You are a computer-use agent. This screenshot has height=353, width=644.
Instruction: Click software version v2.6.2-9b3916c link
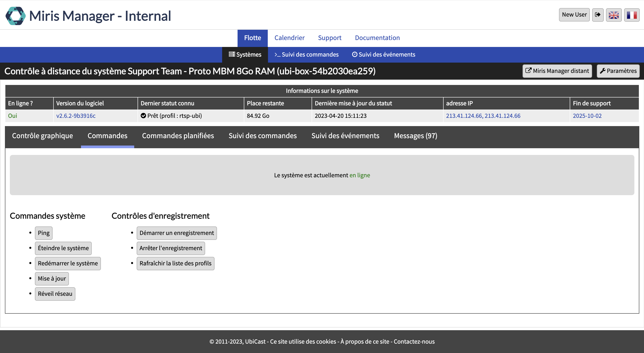point(76,116)
